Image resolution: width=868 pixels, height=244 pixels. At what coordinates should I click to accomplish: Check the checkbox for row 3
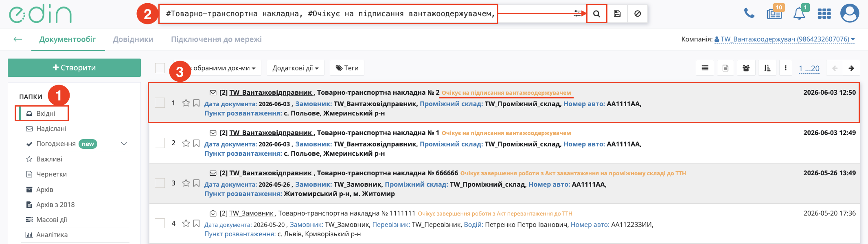(x=160, y=183)
